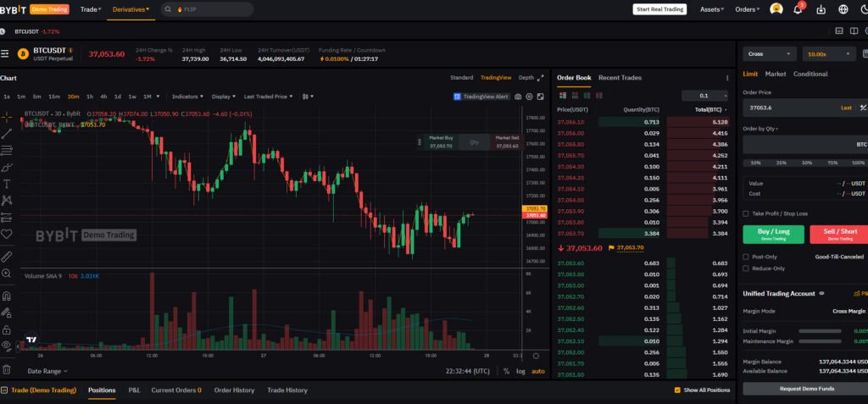
Task: Set quantity slider to 50%
Action: point(807,163)
